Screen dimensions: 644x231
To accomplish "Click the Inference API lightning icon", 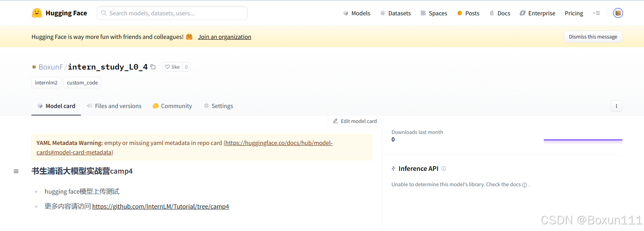I will [393, 169].
